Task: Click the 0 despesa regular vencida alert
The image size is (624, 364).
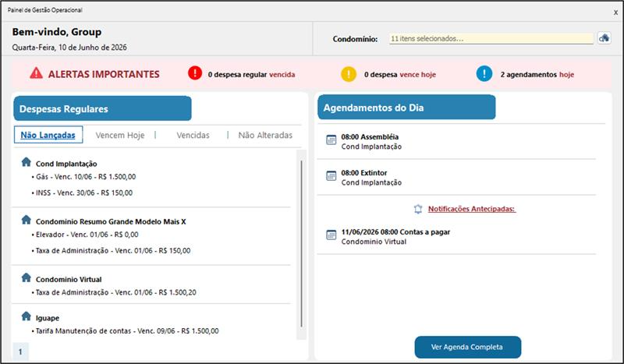Action: (251, 74)
